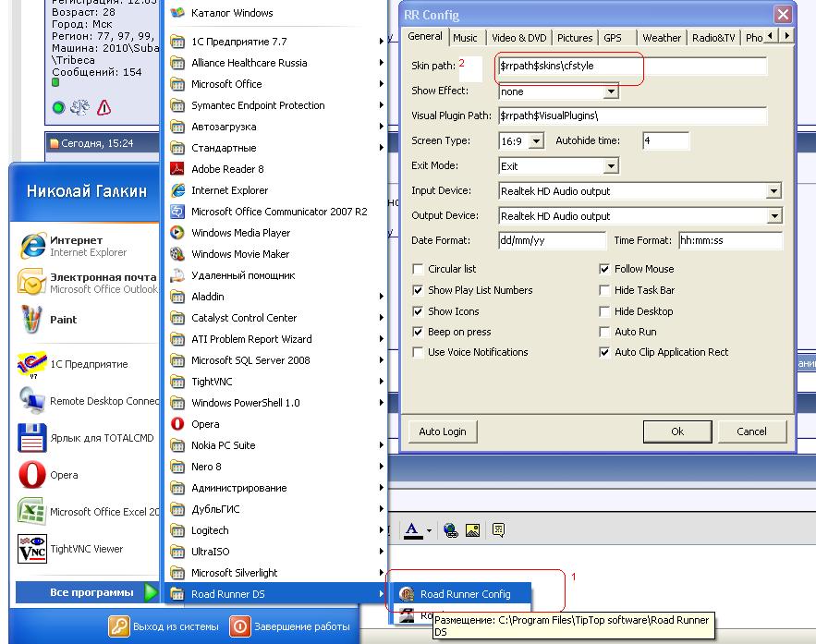Check the Hide Task Bar option
This screenshot has width=816, height=644.
tap(604, 290)
